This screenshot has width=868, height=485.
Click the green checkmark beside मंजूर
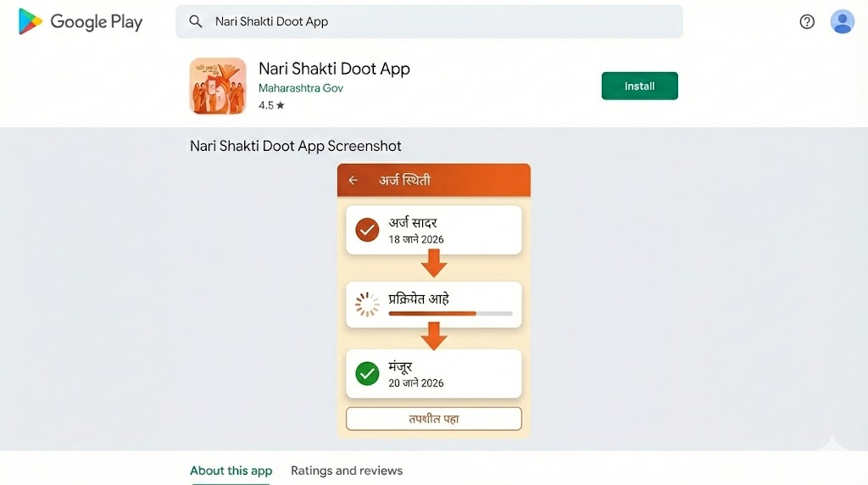pos(367,373)
